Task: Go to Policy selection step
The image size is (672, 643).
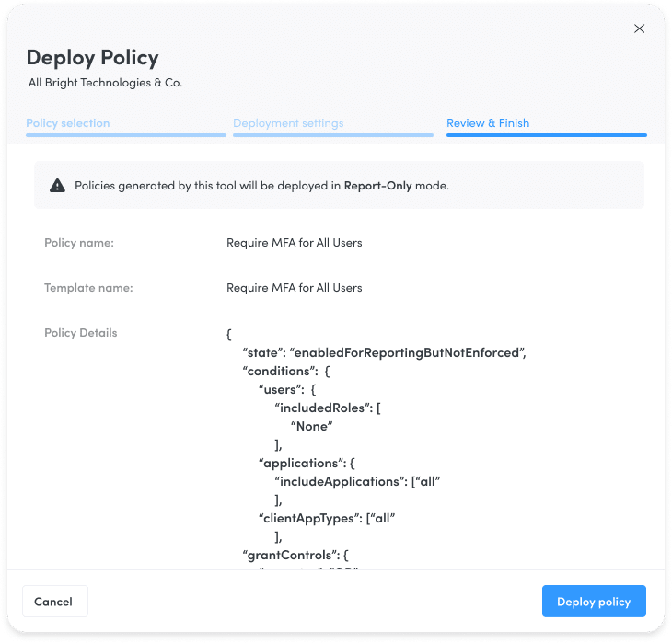Action: point(68,123)
